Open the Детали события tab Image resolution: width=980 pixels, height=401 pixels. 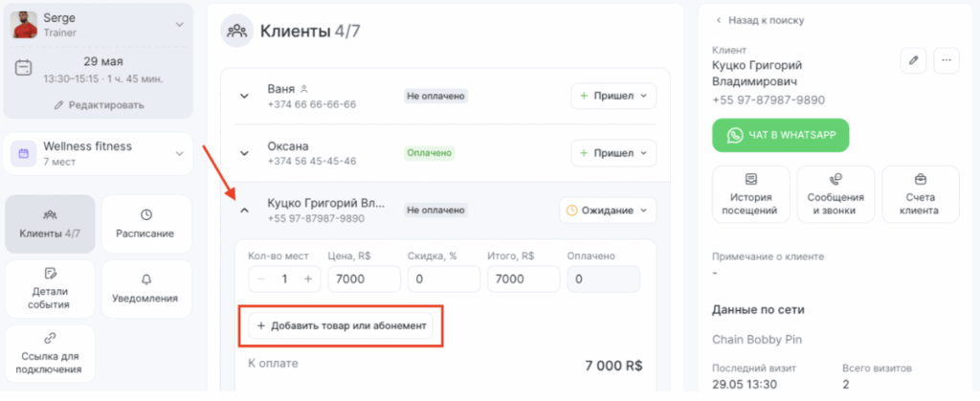tap(50, 289)
